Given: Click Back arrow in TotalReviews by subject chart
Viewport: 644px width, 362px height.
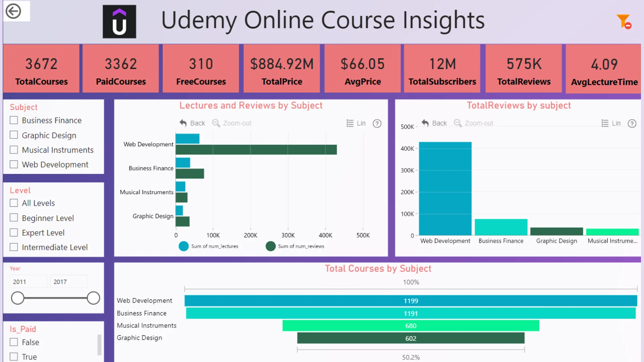Looking at the screenshot, I should tap(425, 123).
